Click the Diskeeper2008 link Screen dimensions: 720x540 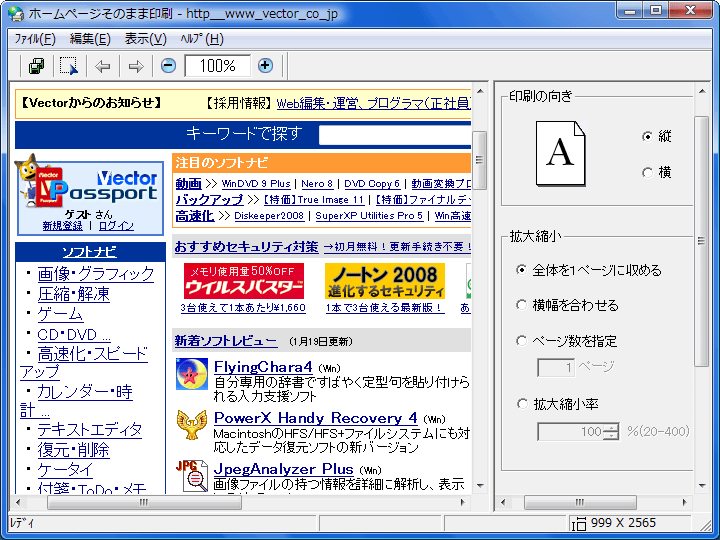click(x=269, y=216)
